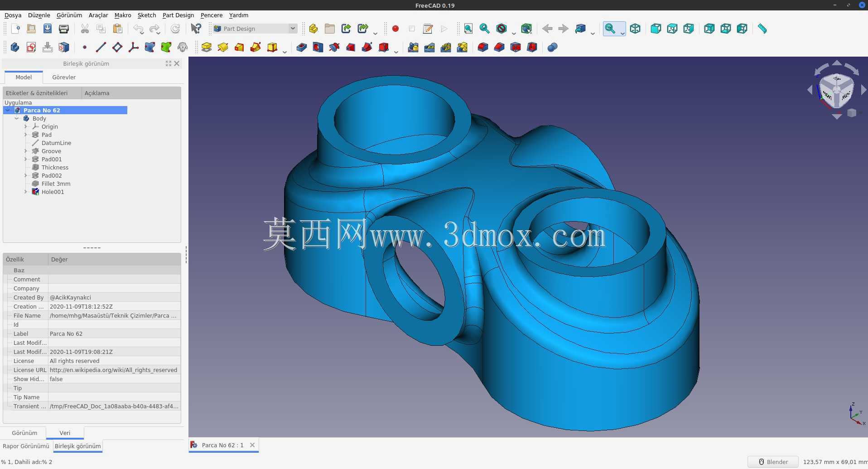The image size is (868, 469).
Task: Click the Boolean operation icon
Action: click(552, 47)
